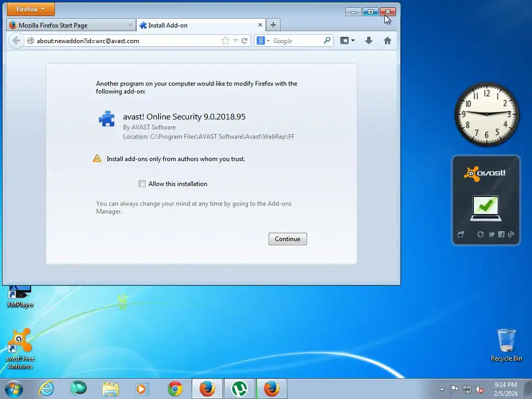The width and height of the screenshot is (532, 399).
Task: Click the Continue button
Action: click(x=288, y=239)
